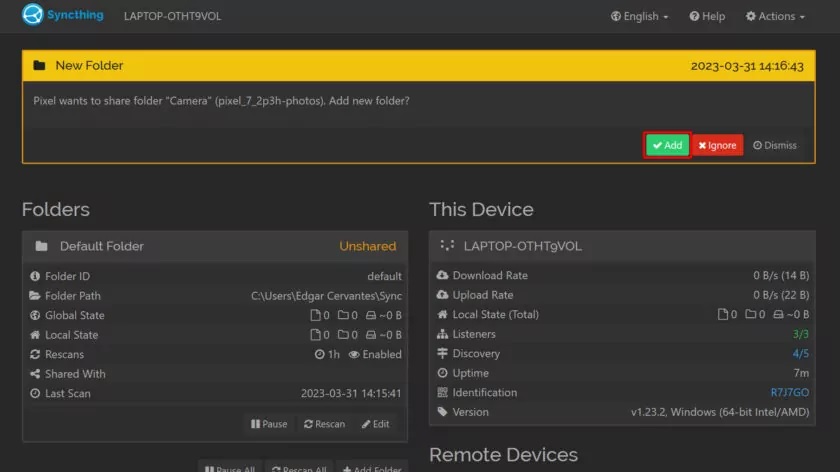Screen dimensions: 840x472
Task: Collapse the Default Folder panel header
Action: coord(215,246)
